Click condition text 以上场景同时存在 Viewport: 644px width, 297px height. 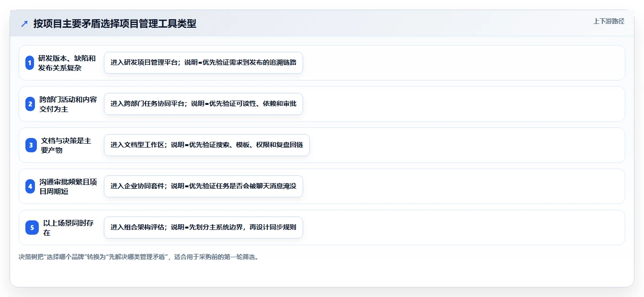pyautogui.click(x=68, y=228)
